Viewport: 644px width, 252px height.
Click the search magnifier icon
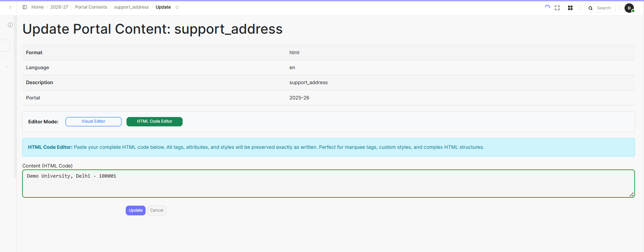[x=590, y=8]
